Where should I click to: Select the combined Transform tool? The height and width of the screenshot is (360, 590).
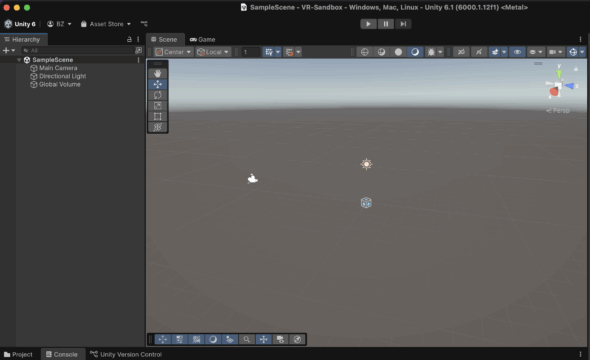157,127
